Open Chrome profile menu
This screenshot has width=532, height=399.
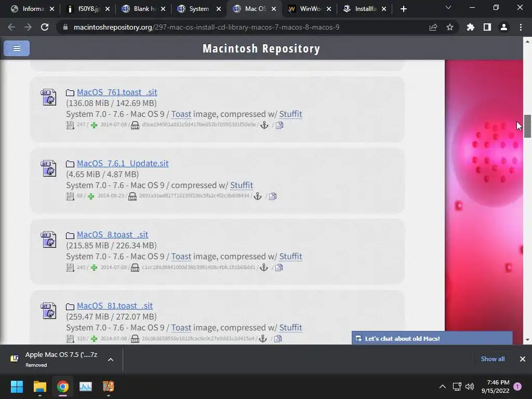[504, 27]
